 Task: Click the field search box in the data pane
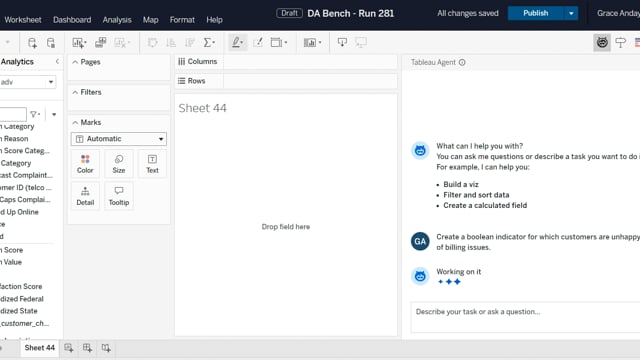point(13,114)
